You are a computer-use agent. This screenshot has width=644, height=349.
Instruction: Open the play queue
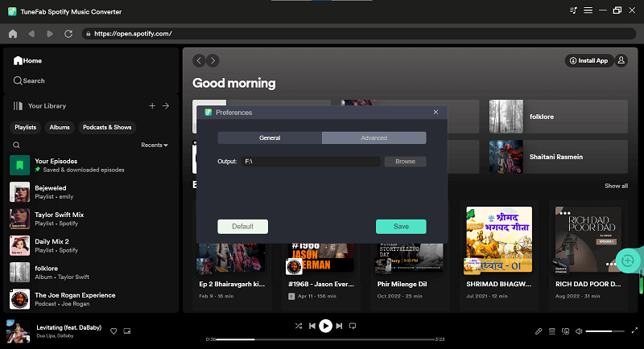pyautogui.click(x=552, y=331)
